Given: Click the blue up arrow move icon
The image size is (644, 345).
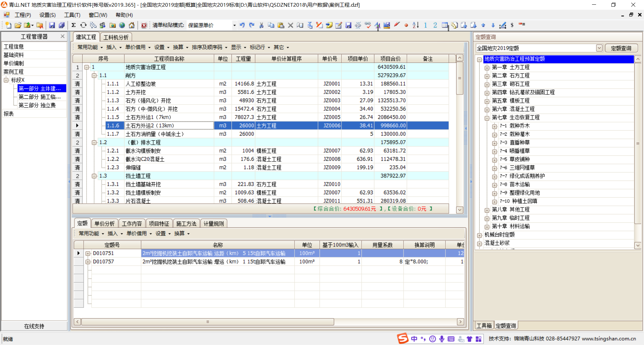Looking at the screenshot, I should point(483,25).
